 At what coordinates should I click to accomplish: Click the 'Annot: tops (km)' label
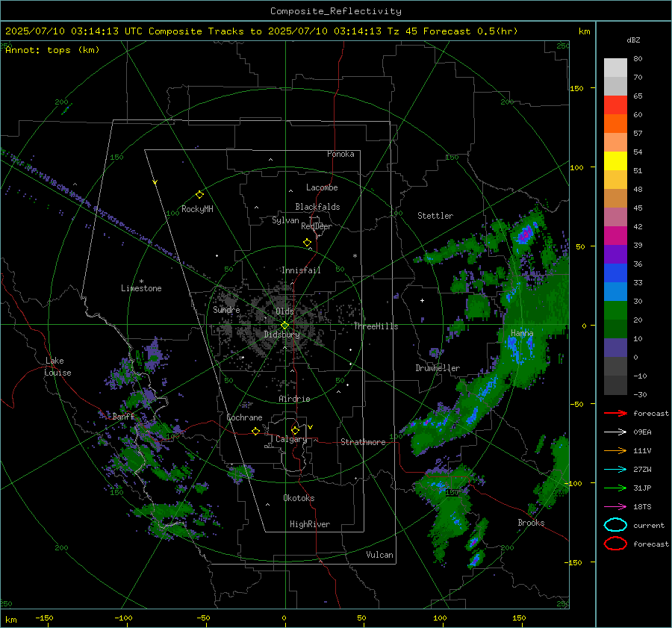click(x=52, y=50)
